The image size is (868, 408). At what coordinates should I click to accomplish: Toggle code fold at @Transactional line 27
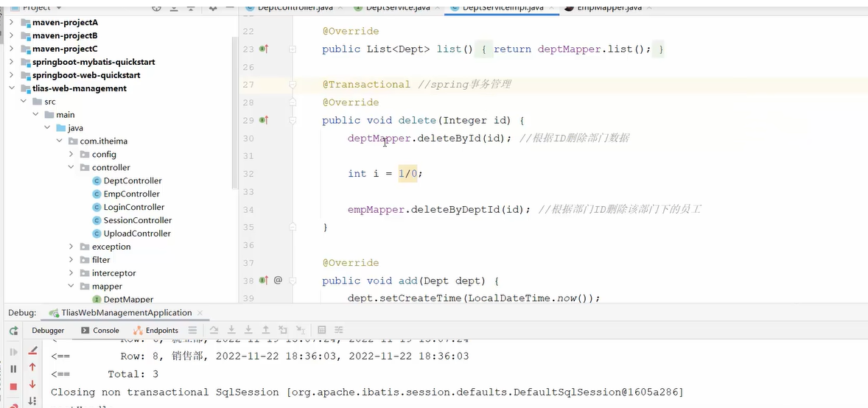point(293,85)
